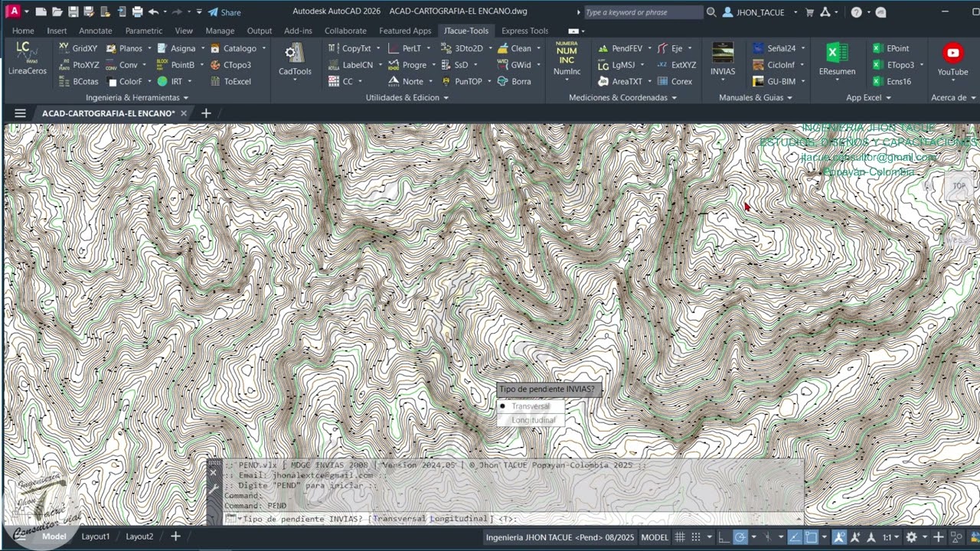
Task: Expand the Ingeniería & Herramientas panel
Action: pyautogui.click(x=137, y=97)
